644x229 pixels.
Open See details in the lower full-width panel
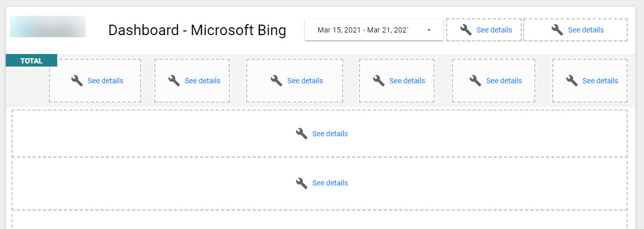(330, 183)
